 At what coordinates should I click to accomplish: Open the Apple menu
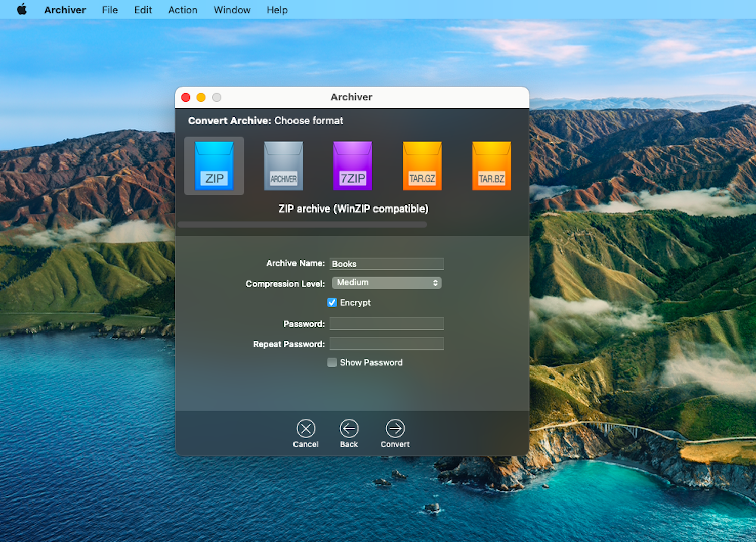[x=21, y=9]
